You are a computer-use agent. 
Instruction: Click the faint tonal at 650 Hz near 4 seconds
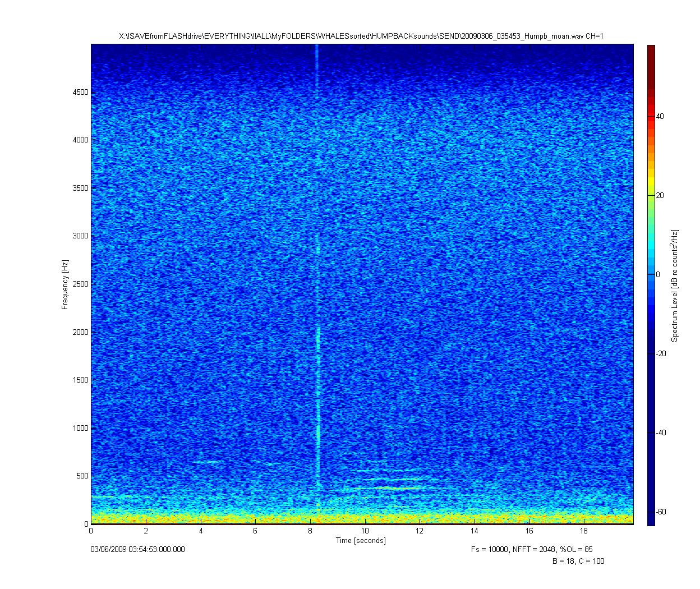pyautogui.click(x=208, y=462)
